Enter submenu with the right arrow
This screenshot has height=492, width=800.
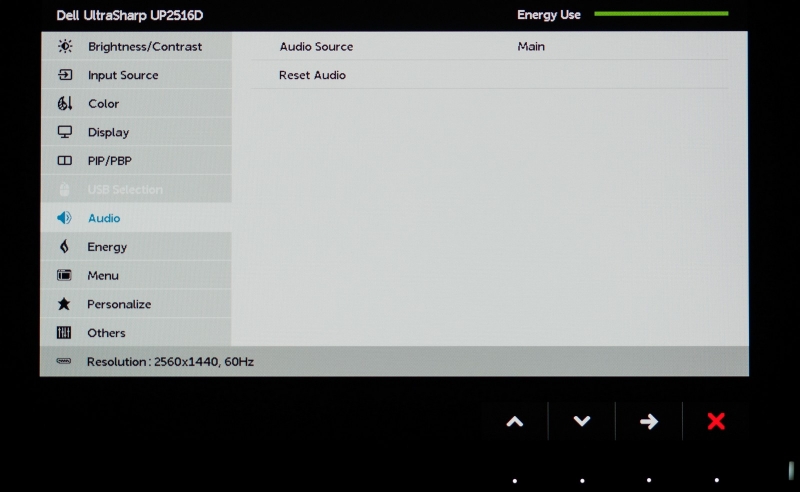[x=649, y=422]
